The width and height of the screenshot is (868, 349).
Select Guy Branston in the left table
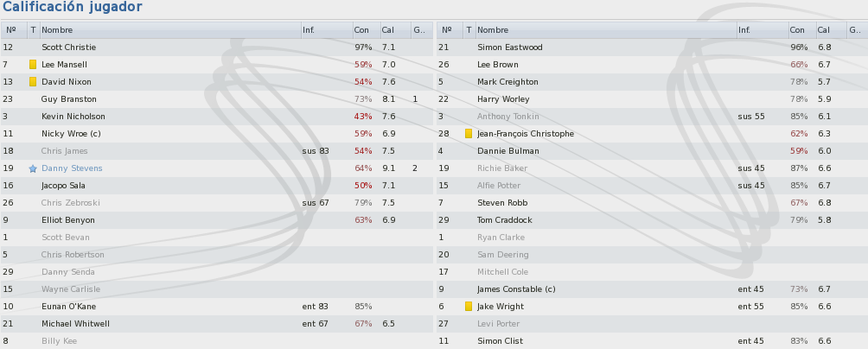point(217,99)
